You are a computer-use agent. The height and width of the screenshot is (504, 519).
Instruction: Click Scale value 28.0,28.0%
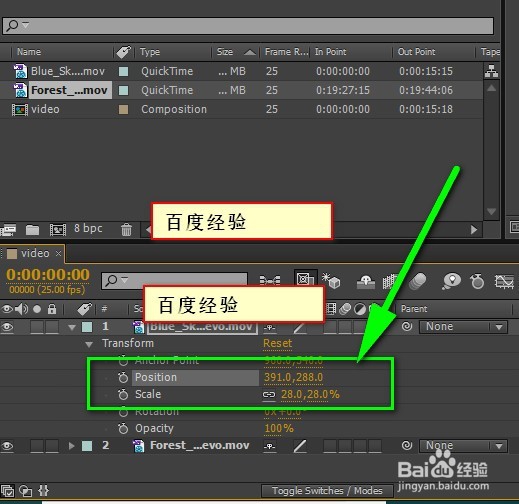tap(310, 394)
